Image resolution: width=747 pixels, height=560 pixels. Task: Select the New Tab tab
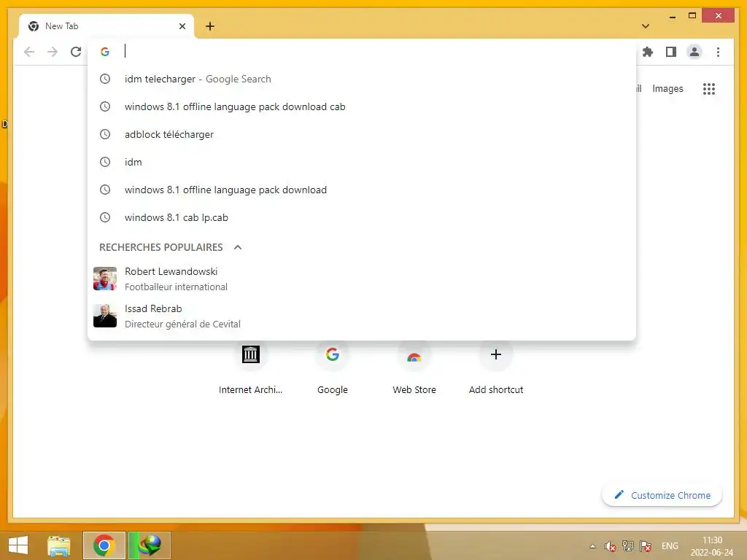tap(106, 26)
